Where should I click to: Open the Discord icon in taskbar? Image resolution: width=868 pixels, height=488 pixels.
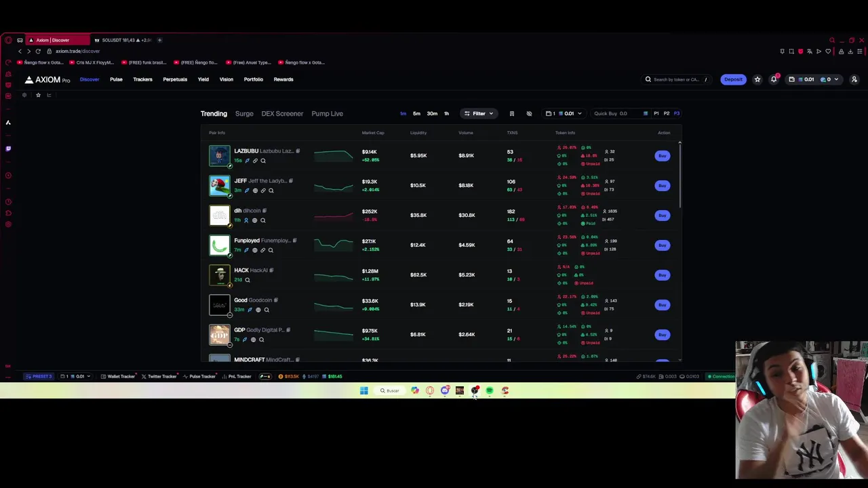click(x=445, y=390)
